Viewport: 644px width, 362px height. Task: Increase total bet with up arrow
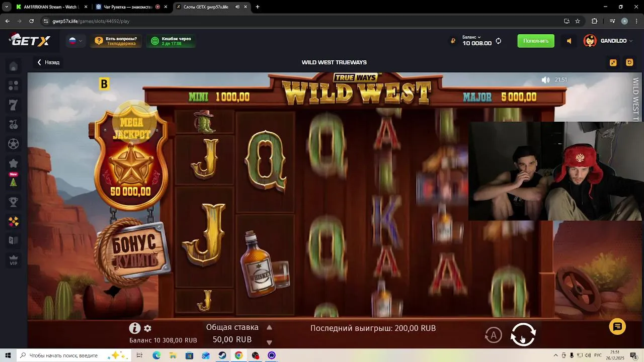coord(269,327)
